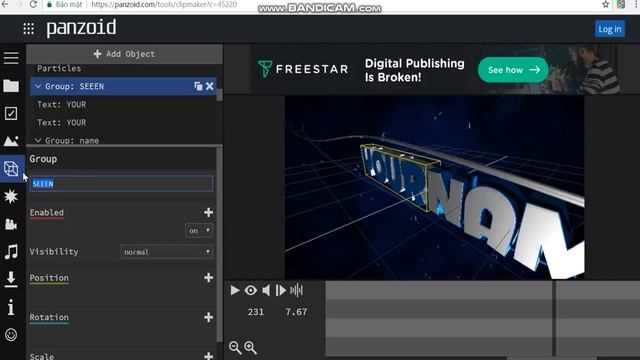Click the group name input field

click(121, 184)
